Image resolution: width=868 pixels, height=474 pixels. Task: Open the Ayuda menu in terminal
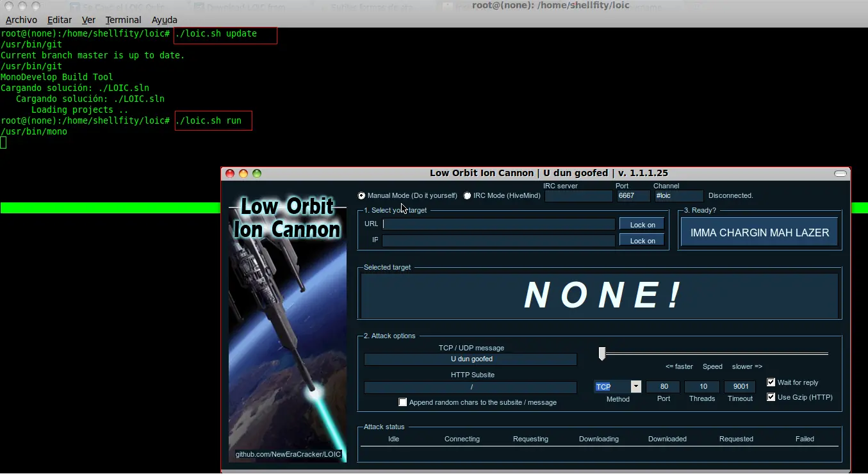coord(165,20)
